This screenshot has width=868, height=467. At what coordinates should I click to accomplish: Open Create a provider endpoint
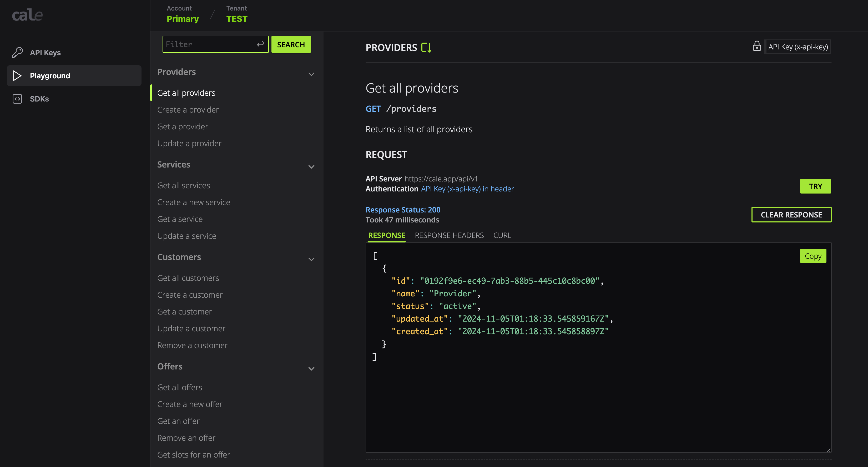pos(188,109)
